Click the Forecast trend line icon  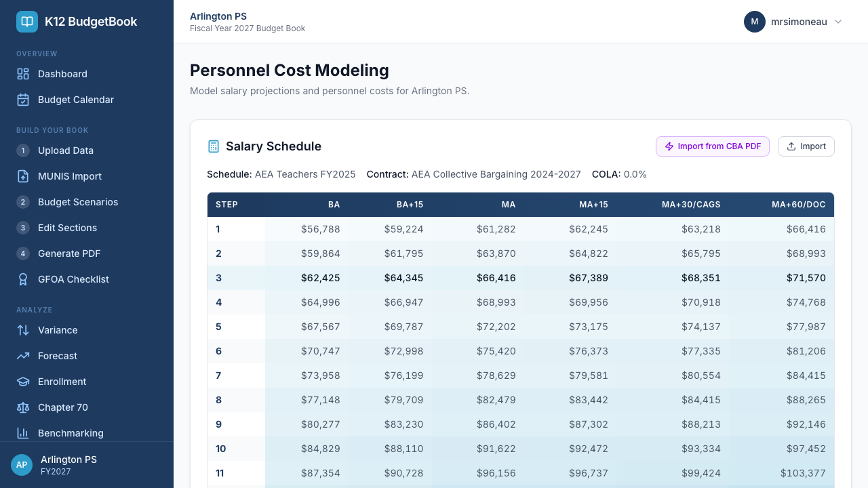(23, 356)
